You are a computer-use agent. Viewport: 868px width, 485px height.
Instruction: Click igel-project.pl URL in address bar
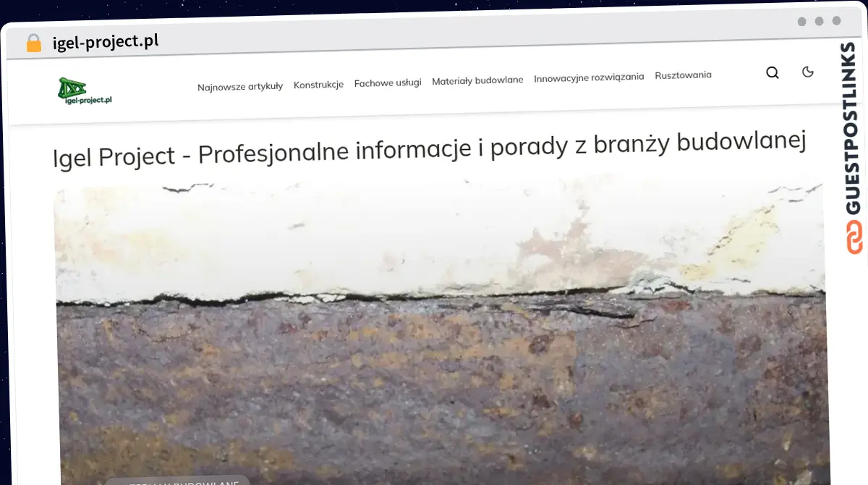click(106, 42)
